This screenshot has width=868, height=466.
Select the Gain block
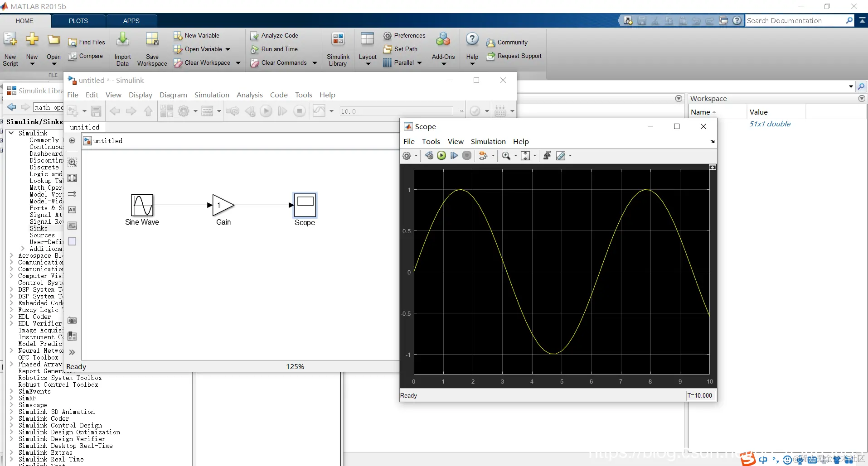223,205
